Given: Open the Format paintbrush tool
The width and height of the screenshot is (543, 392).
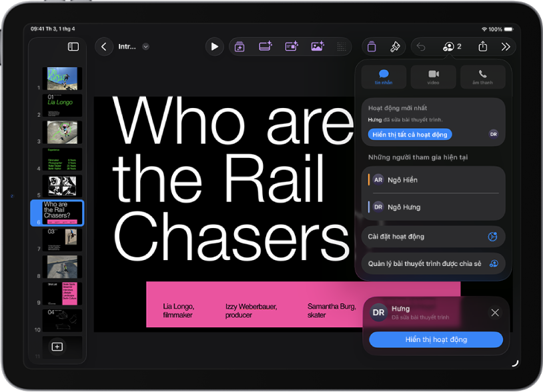Looking at the screenshot, I should (395, 47).
